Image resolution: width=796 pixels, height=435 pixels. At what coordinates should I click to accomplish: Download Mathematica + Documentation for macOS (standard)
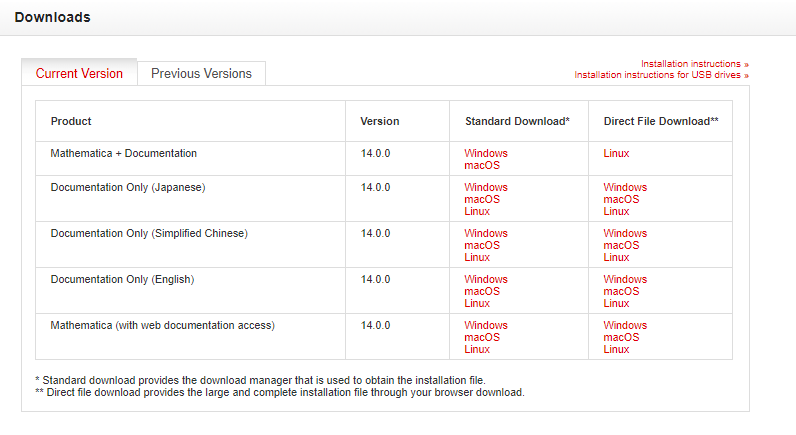coord(482,165)
